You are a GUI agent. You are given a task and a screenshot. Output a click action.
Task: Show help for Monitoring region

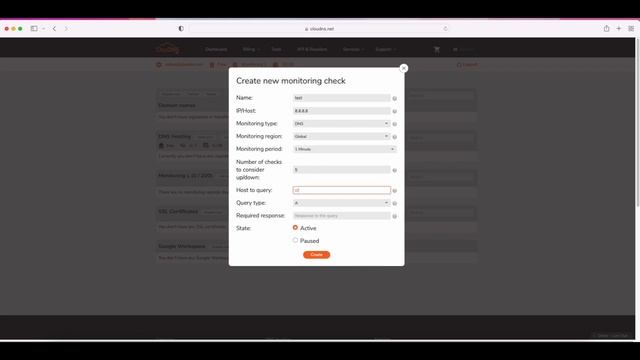tap(395, 137)
